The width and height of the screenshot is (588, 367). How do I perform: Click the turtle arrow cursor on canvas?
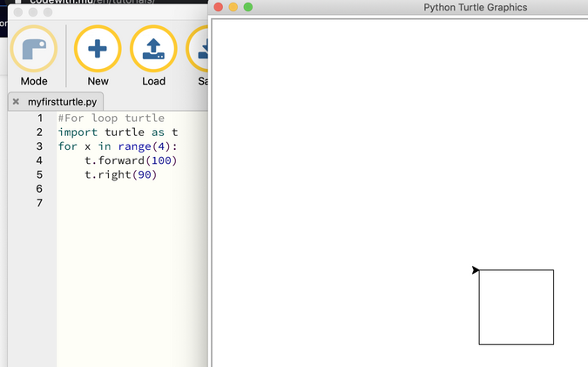(476, 270)
